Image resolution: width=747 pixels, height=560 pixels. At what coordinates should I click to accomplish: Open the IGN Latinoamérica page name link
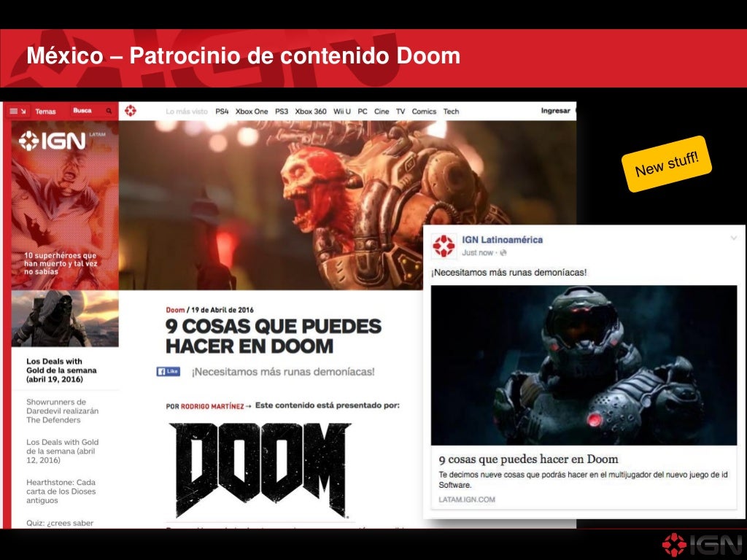coord(502,239)
